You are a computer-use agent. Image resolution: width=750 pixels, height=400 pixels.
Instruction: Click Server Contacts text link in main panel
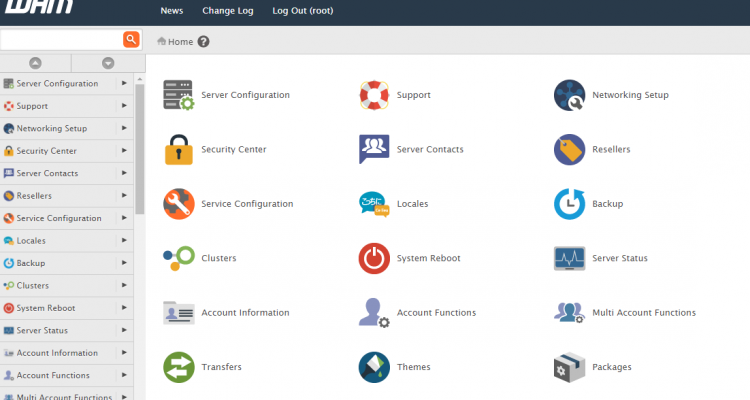[430, 149]
